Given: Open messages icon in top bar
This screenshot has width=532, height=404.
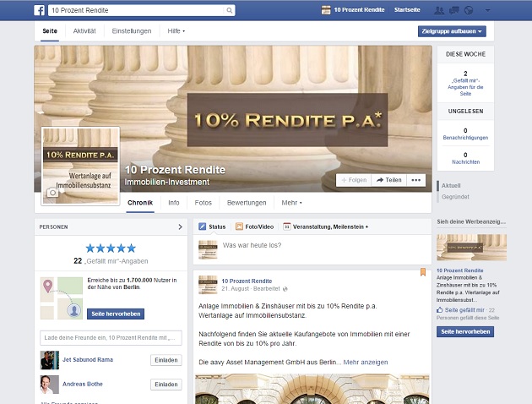Looking at the screenshot, I should [x=454, y=10].
